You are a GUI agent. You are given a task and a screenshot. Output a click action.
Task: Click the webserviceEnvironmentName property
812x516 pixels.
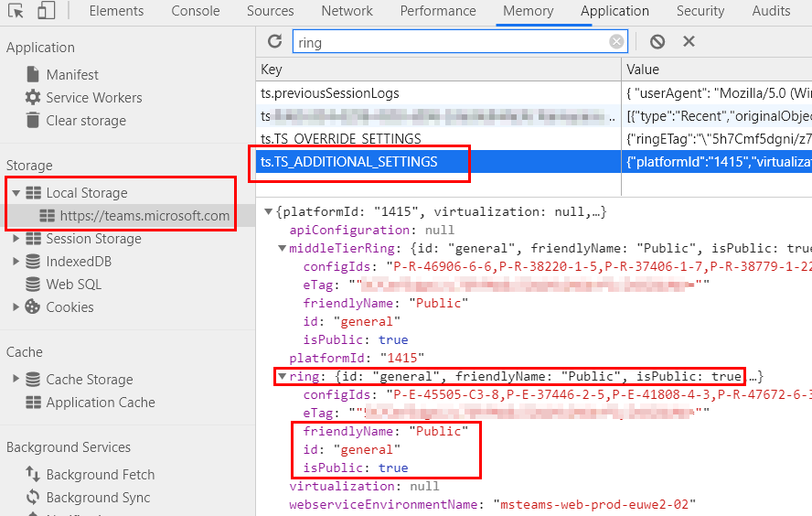point(493,505)
